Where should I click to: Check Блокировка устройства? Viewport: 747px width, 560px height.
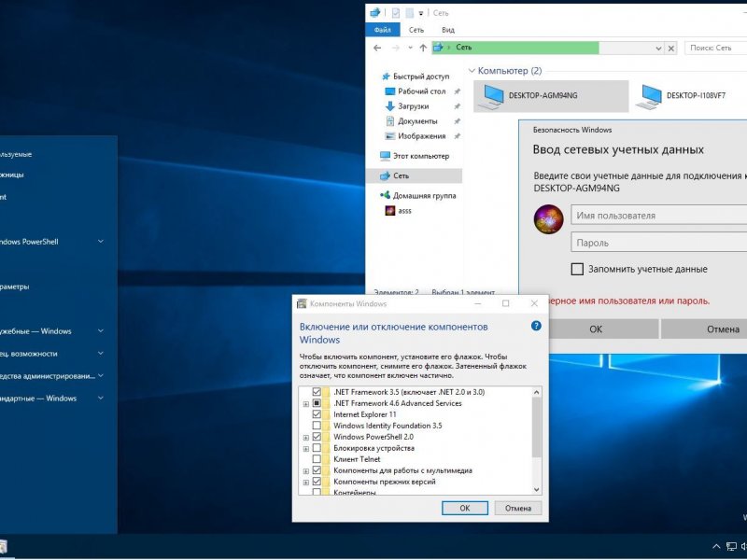tap(317, 448)
